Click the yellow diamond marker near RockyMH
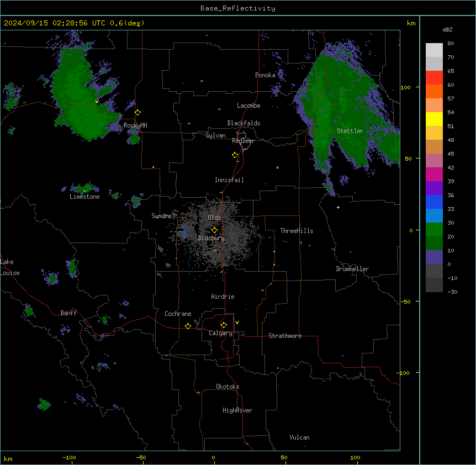The width and height of the screenshot is (476, 465). 138,113
